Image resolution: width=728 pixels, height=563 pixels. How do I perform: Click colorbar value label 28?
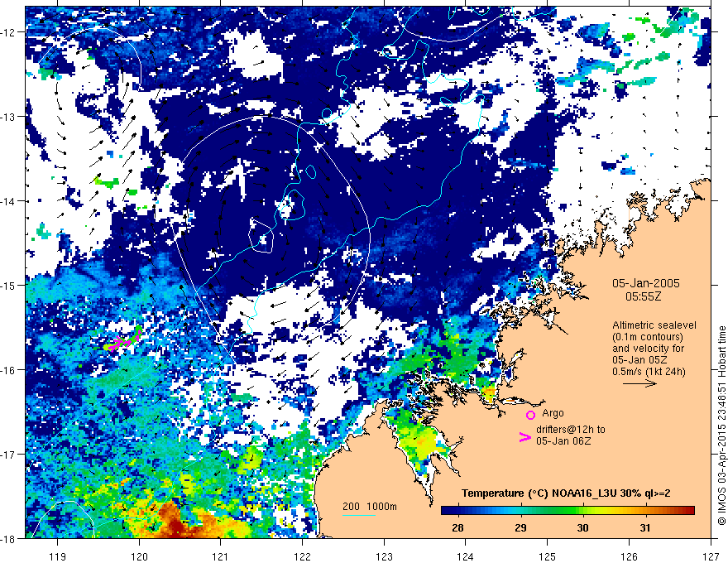click(457, 527)
